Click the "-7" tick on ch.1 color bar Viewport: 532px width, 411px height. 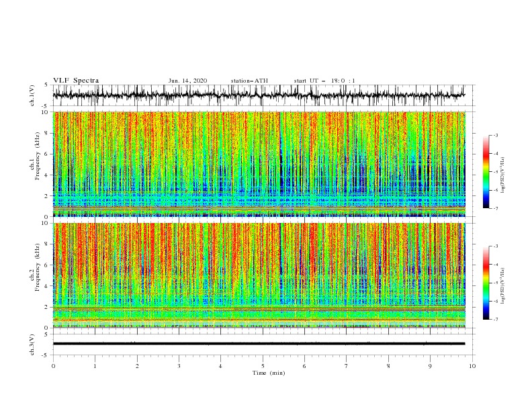point(495,208)
